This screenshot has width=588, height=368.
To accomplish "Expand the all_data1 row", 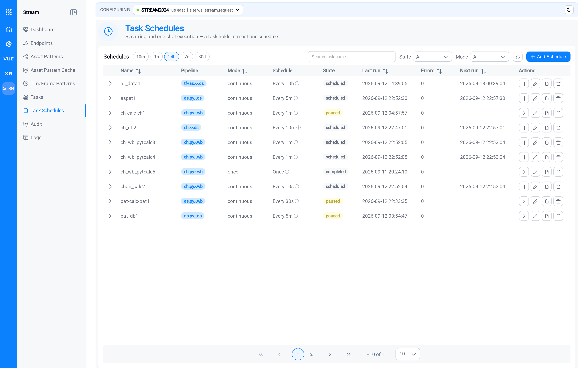I will 110,83.
